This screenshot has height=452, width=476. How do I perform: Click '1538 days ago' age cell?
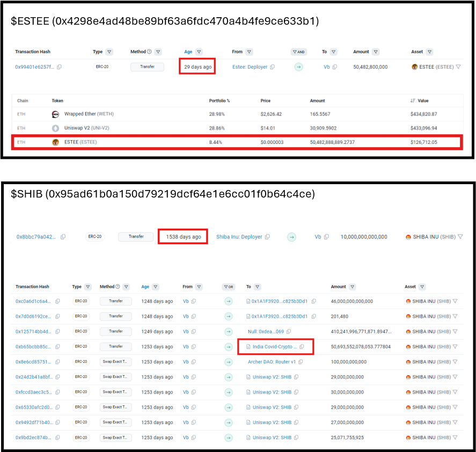[184, 237]
